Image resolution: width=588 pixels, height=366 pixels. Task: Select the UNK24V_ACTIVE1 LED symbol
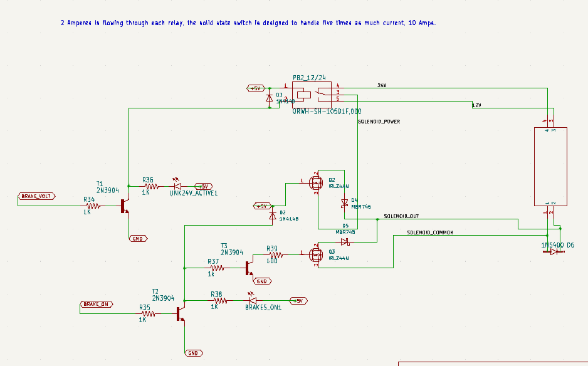coord(177,185)
